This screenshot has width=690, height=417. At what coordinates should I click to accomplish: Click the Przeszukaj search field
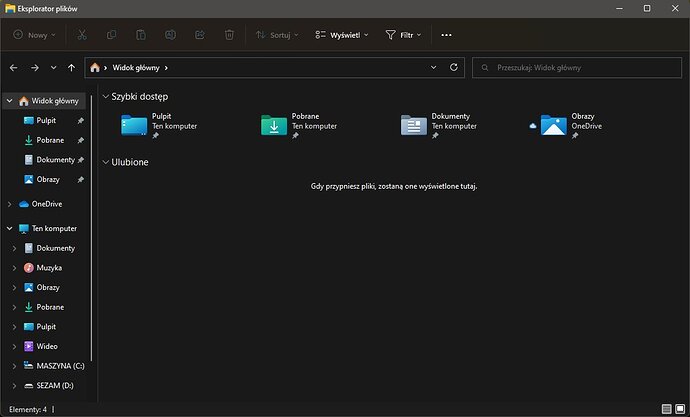point(575,68)
